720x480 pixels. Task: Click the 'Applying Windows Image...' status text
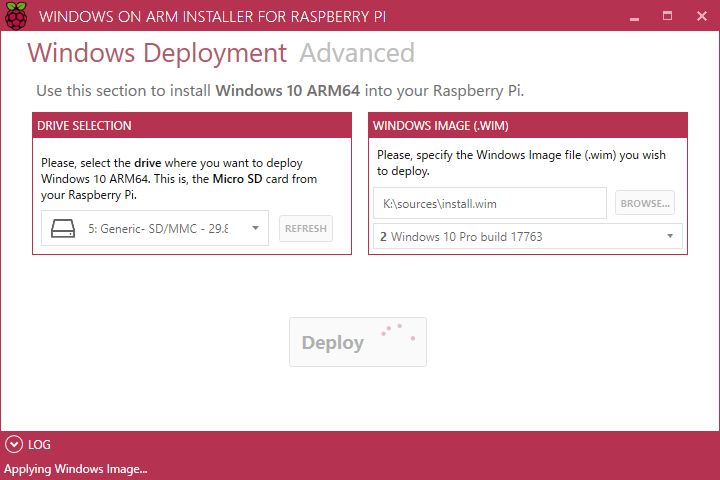[x=76, y=469]
